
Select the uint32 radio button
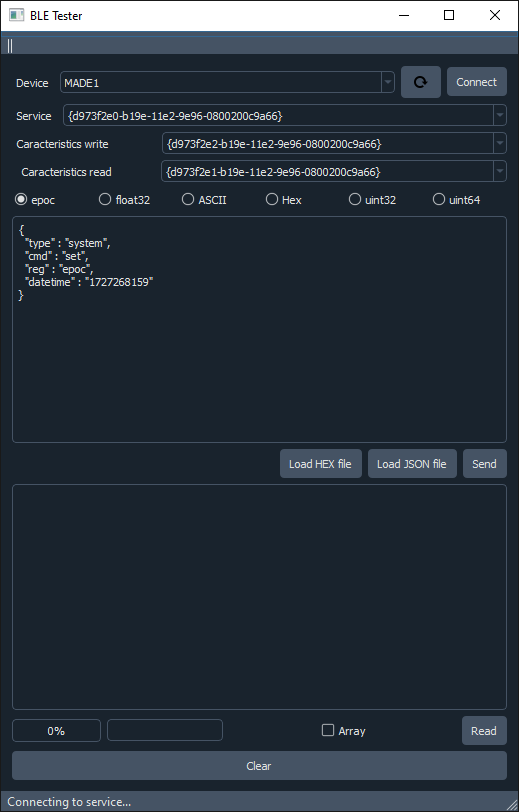point(372,199)
